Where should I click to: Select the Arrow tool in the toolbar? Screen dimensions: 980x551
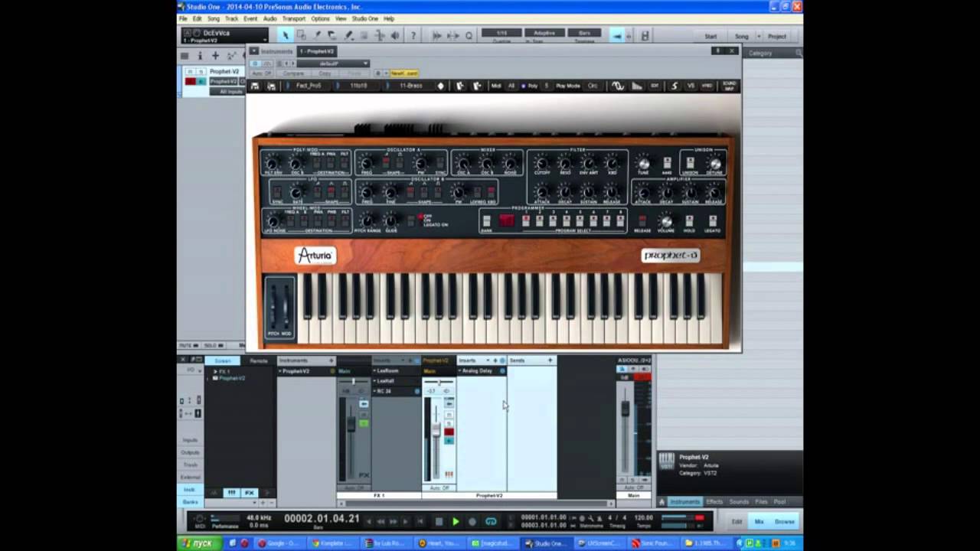click(285, 35)
